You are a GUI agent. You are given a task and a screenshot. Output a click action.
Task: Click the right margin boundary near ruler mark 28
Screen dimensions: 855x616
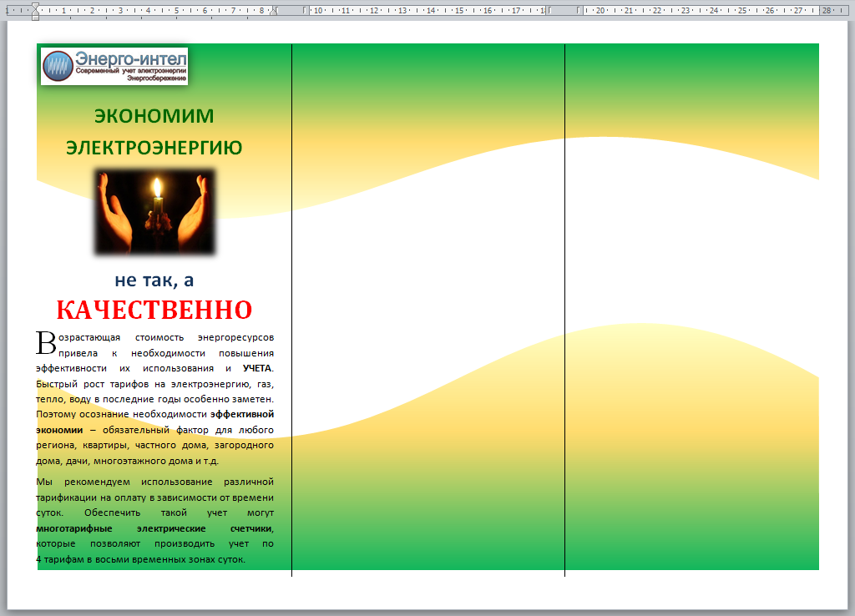click(820, 11)
